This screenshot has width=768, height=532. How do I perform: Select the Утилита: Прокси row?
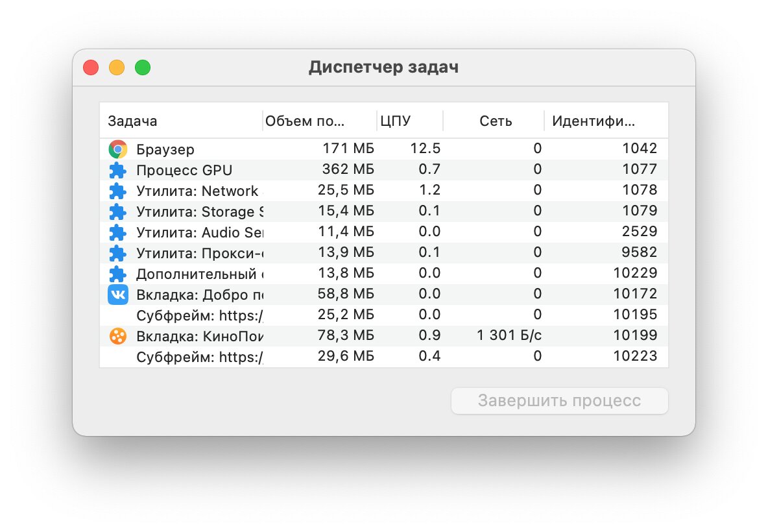(x=384, y=253)
